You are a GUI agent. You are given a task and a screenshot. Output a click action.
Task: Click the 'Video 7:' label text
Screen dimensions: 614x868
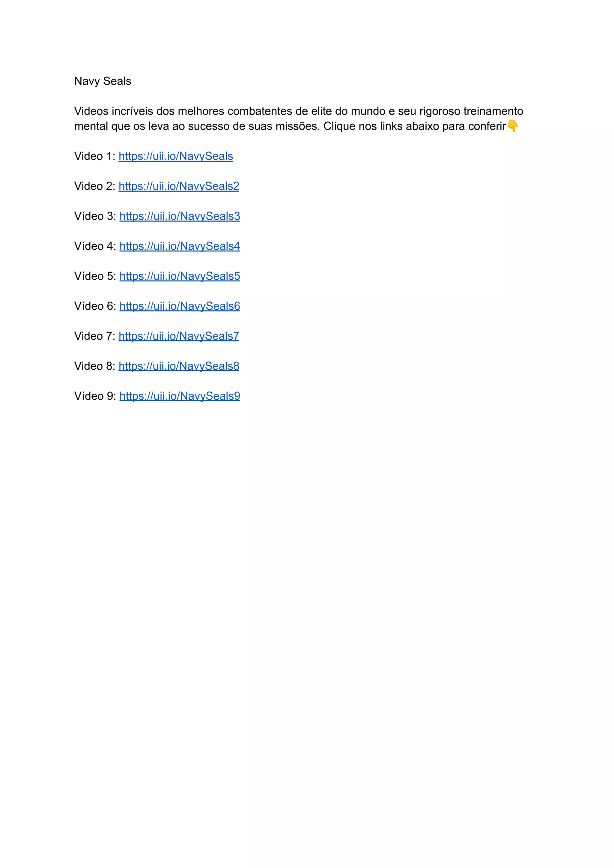(x=94, y=336)
